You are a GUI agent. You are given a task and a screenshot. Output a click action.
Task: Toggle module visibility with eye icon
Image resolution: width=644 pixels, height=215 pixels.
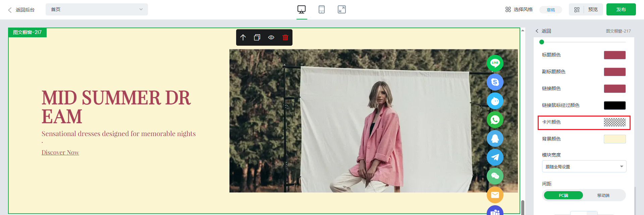tap(271, 38)
